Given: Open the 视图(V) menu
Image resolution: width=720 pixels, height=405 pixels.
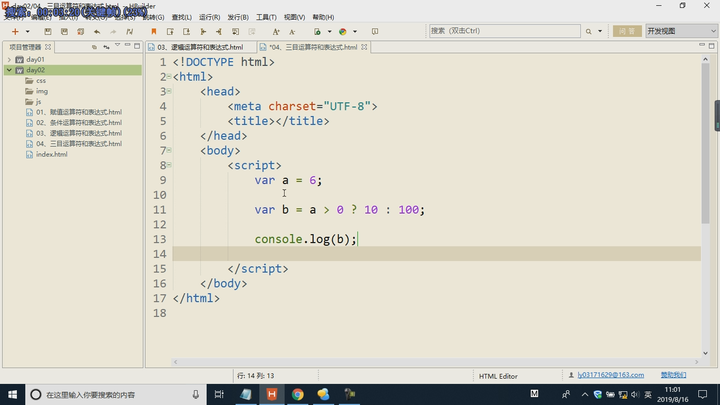Looking at the screenshot, I should point(294,17).
